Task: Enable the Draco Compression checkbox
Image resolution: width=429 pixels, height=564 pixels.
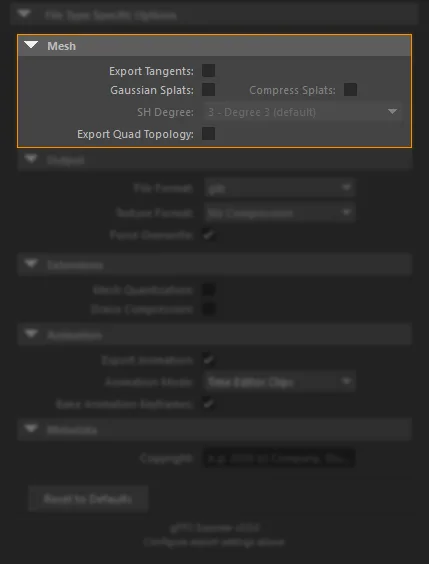Action: click(x=208, y=309)
